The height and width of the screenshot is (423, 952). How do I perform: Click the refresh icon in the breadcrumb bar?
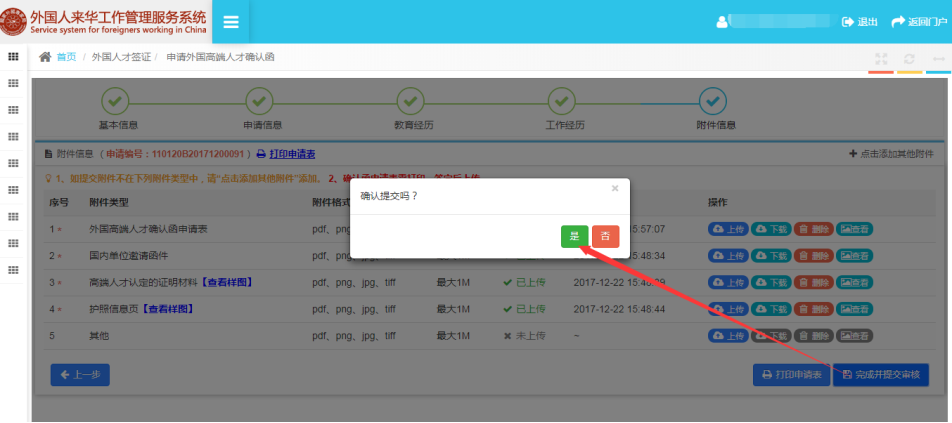(x=909, y=59)
